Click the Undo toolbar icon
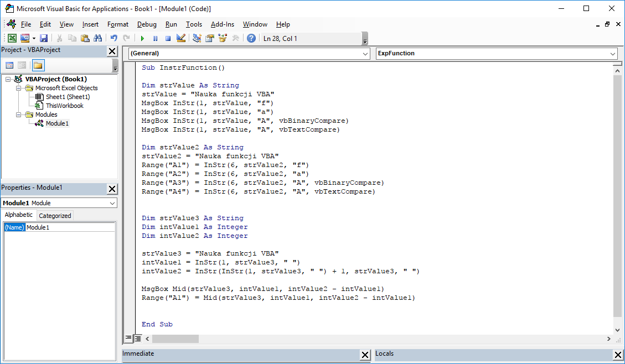This screenshot has height=364, width=625. click(113, 38)
